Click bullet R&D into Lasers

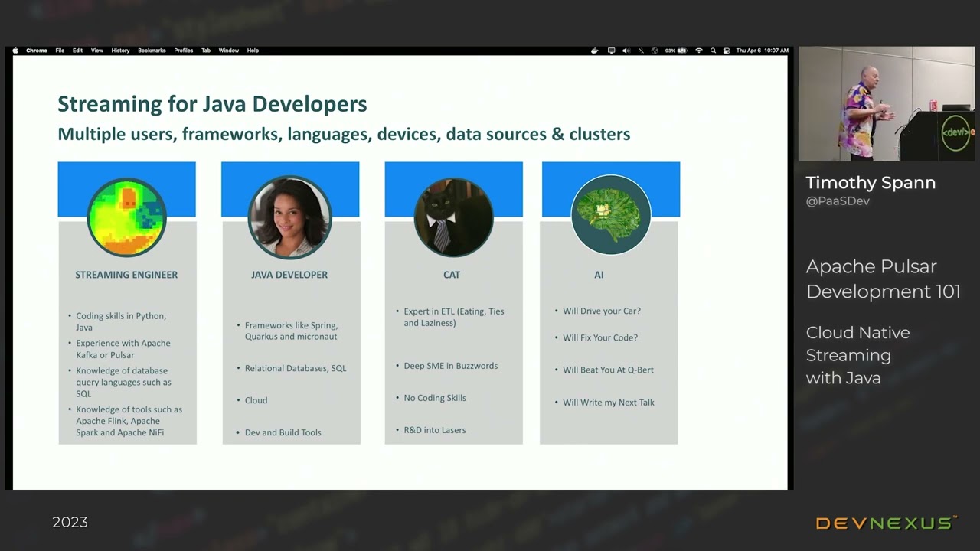click(x=435, y=430)
